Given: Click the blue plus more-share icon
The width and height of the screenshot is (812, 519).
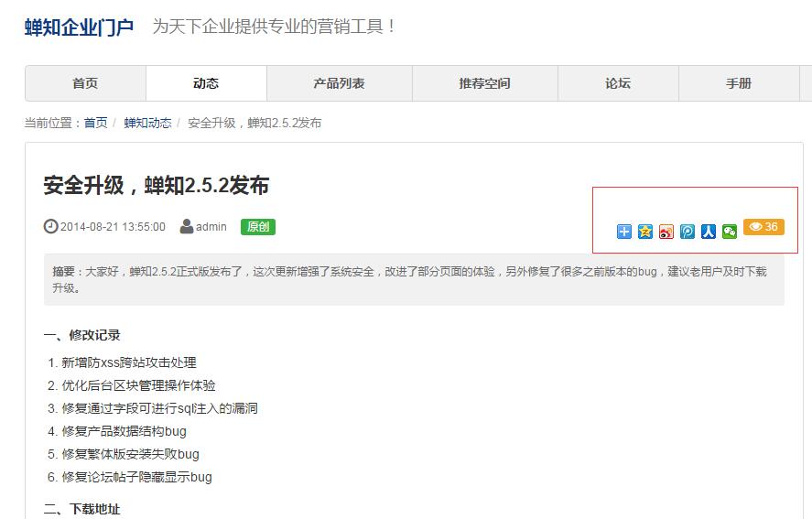Looking at the screenshot, I should (x=624, y=232).
